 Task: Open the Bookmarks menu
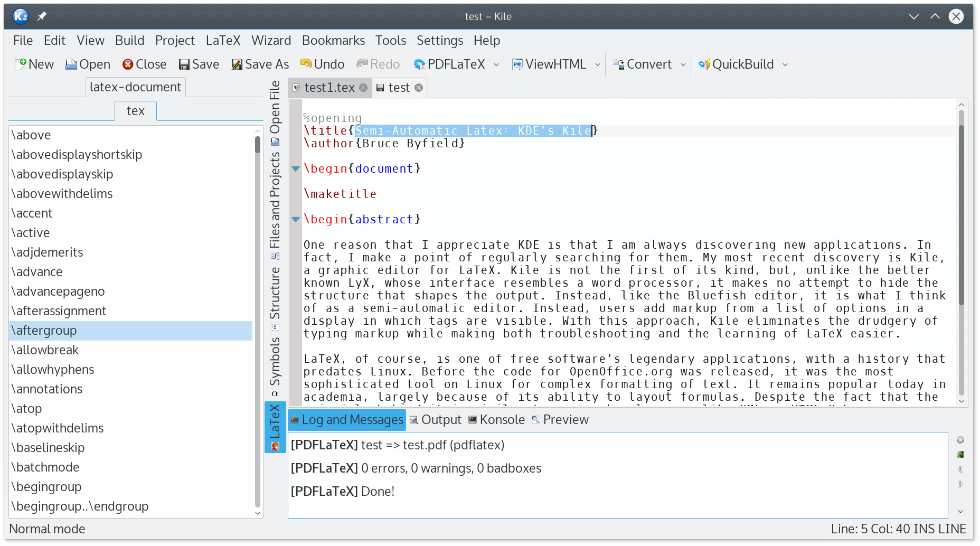coord(333,41)
